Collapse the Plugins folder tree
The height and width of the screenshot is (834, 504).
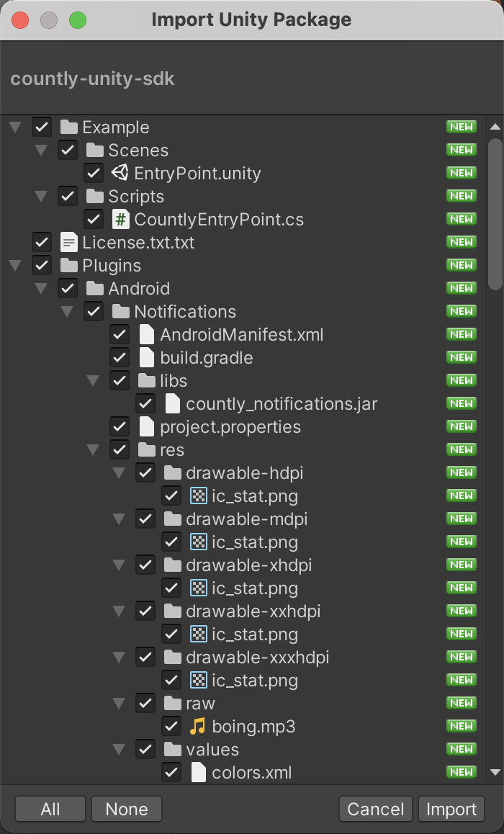click(14, 265)
